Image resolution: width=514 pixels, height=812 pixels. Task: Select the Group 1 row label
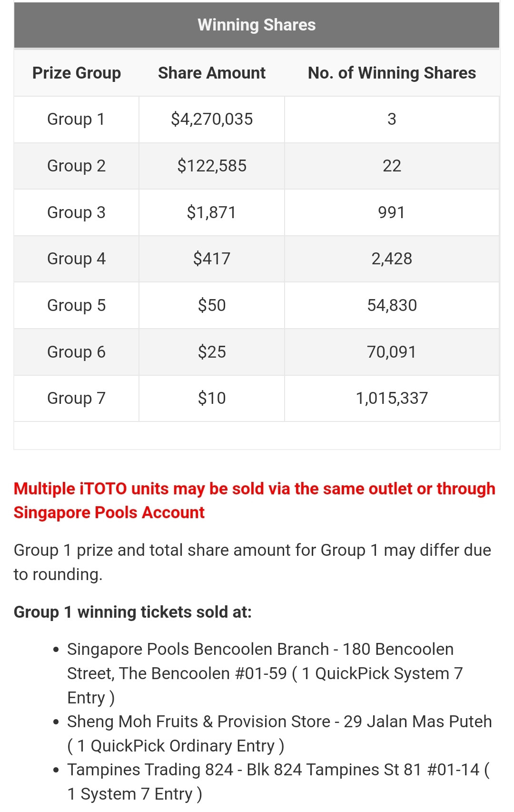[76, 119]
